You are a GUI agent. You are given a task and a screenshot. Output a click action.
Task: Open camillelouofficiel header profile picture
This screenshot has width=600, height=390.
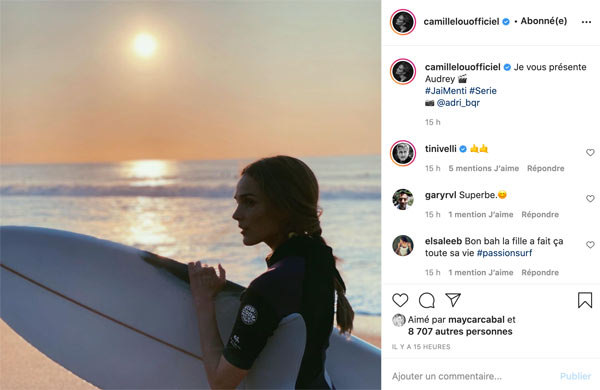[403, 22]
